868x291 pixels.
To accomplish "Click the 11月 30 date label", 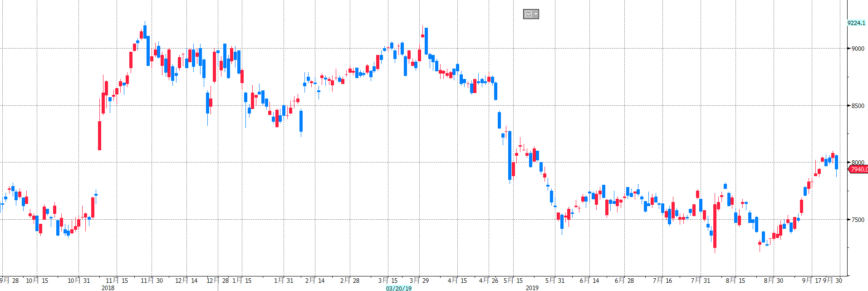I will (x=152, y=281).
